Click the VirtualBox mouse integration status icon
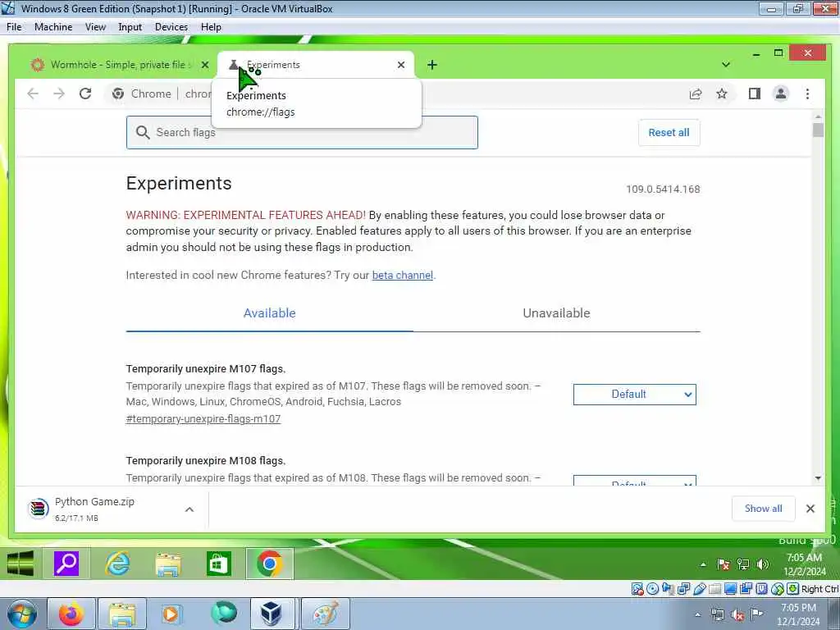Viewport: 840px width, 630px height. coord(778,589)
